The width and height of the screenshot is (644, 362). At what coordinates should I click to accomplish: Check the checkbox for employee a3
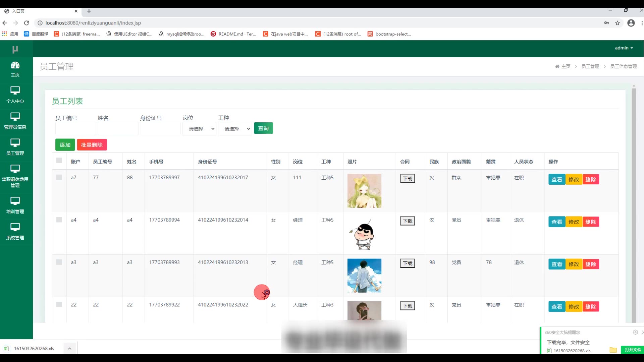pos(59,262)
